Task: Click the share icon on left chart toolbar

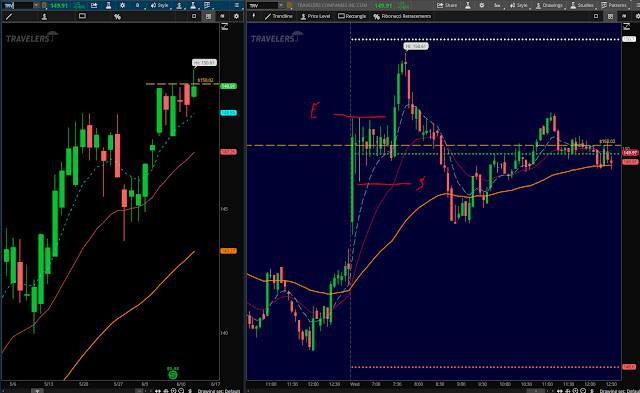Action: click(x=94, y=5)
